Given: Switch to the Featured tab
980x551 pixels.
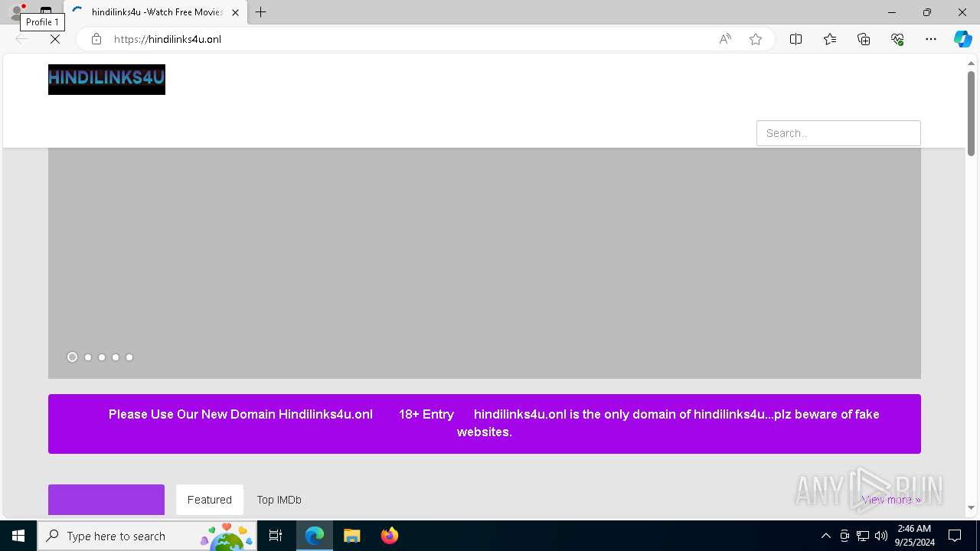Looking at the screenshot, I should click(210, 500).
